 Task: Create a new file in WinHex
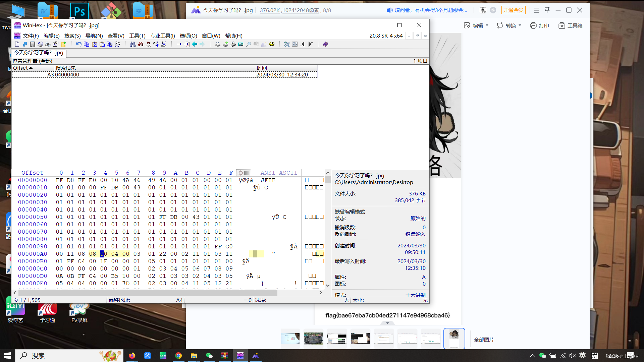coord(17,44)
